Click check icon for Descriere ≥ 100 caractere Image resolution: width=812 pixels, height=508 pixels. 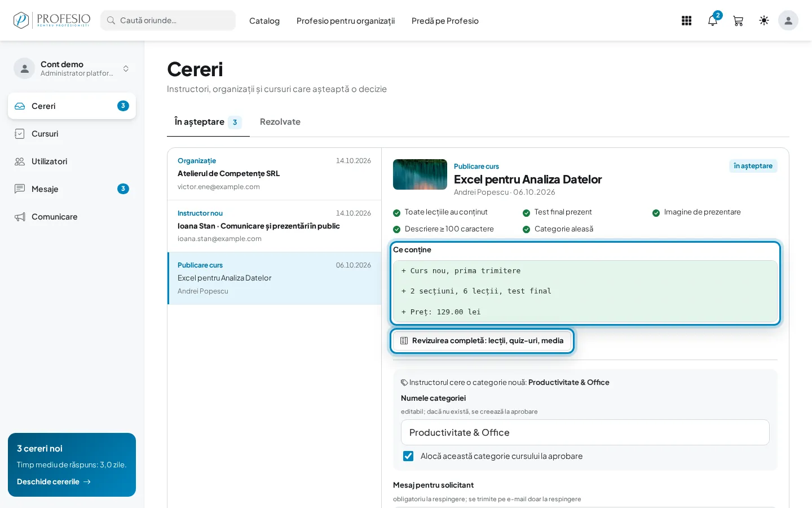[397, 229]
